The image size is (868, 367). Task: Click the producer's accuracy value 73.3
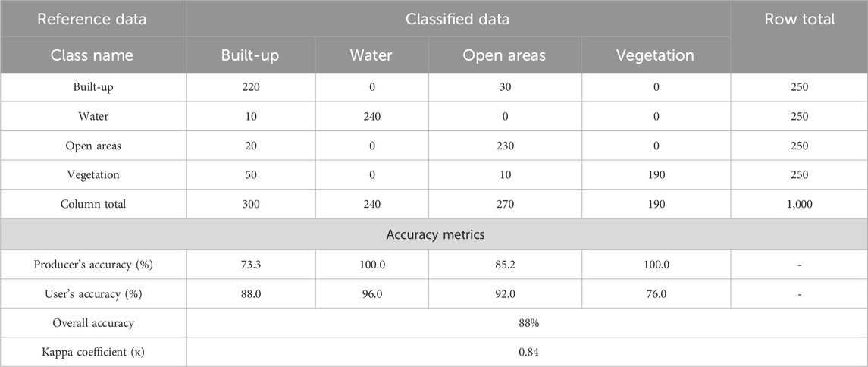251,265
